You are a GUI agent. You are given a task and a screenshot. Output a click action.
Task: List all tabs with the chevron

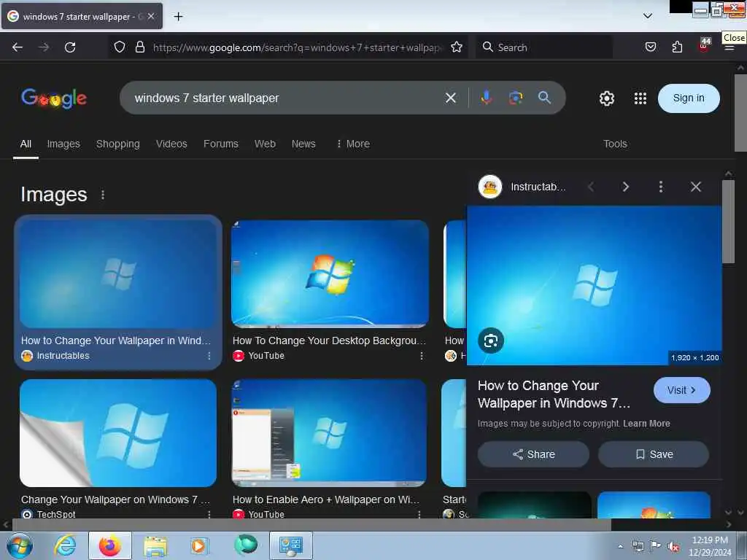coord(648,16)
